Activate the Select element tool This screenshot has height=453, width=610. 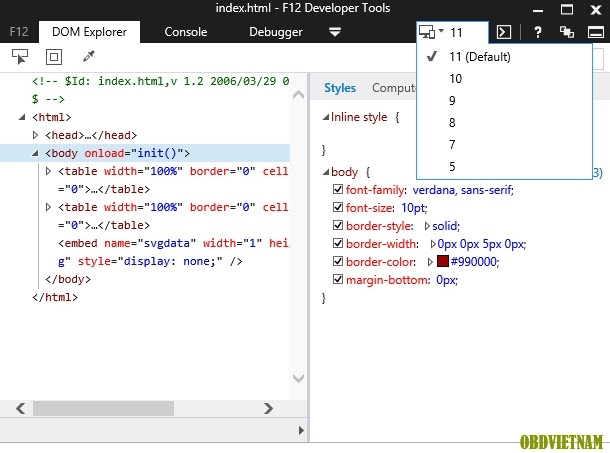21,57
